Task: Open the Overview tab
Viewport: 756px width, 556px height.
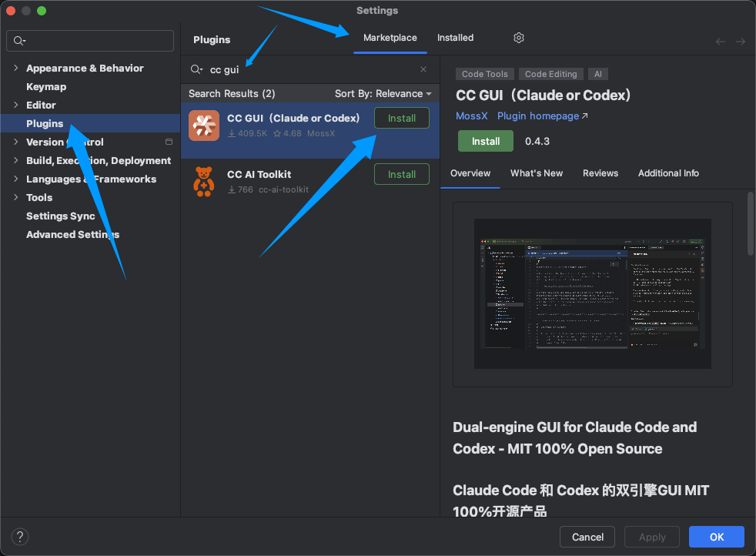Action: point(470,173)
